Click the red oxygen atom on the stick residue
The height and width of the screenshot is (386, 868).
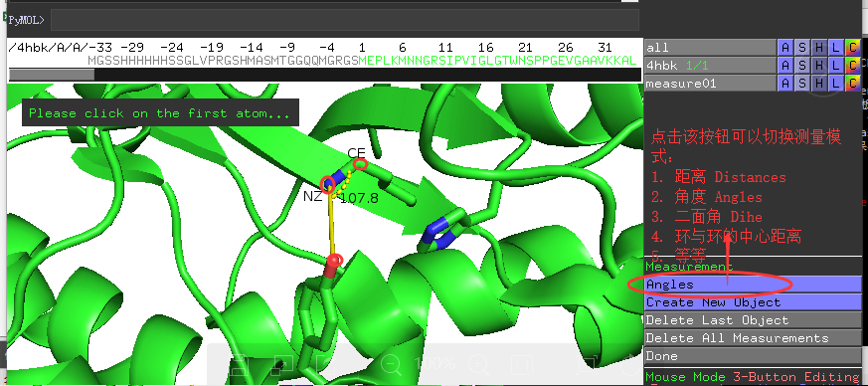pos(334,261)
